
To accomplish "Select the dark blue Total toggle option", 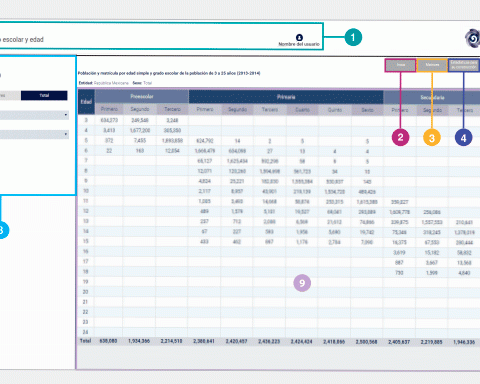I will tap(44, 96).
